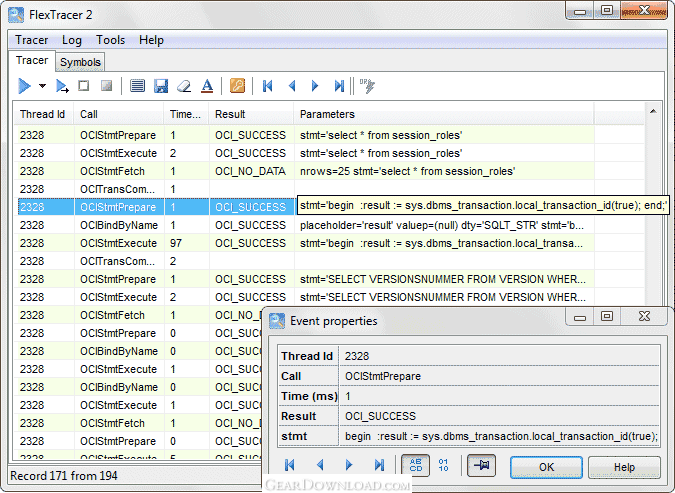Click SELECT VERSIONSNUMMER parameters of OCIStmtPrepare row
675x493 pixels.
[x=443, y=279]
